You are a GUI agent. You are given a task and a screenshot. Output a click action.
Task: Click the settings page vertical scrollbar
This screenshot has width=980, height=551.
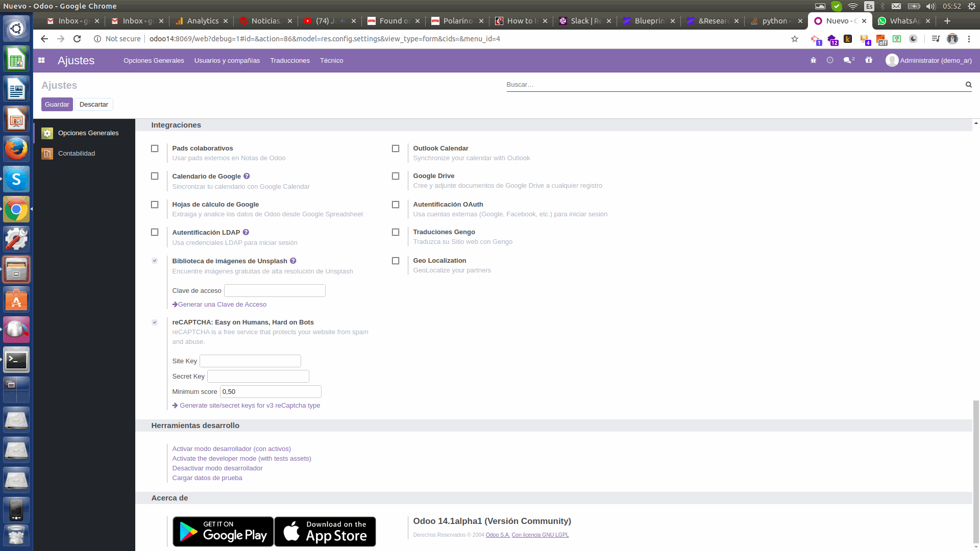click(x=976, y=472)
